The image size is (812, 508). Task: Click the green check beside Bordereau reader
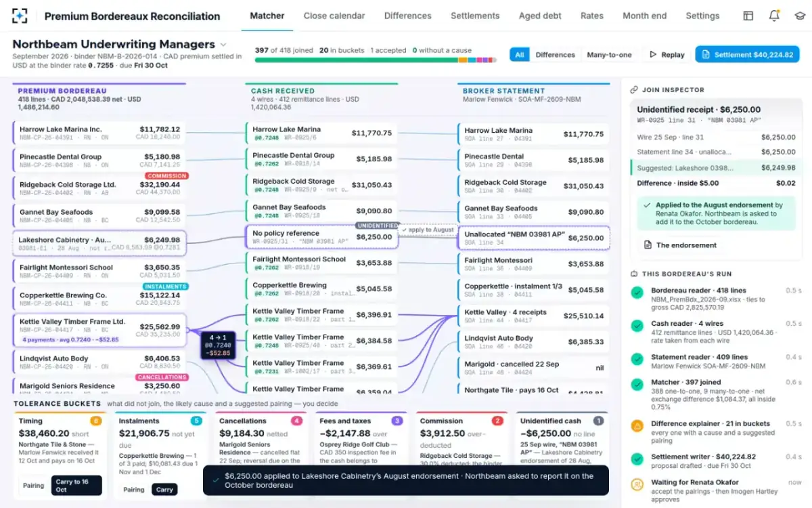pos(637,293)
